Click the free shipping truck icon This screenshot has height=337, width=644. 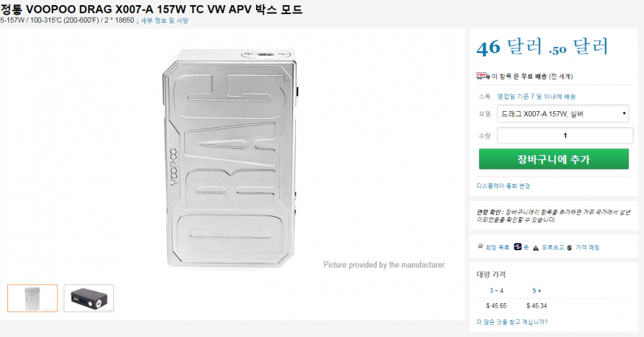(x=481, y=76)
